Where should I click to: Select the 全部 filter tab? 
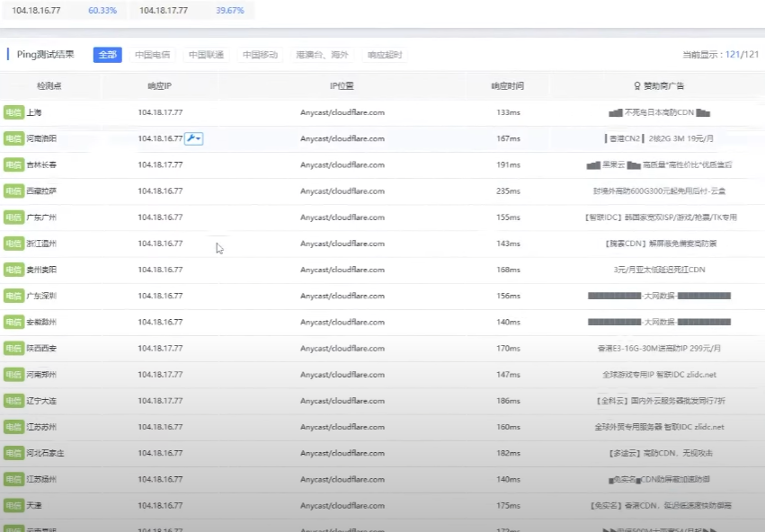pos(108,55)
